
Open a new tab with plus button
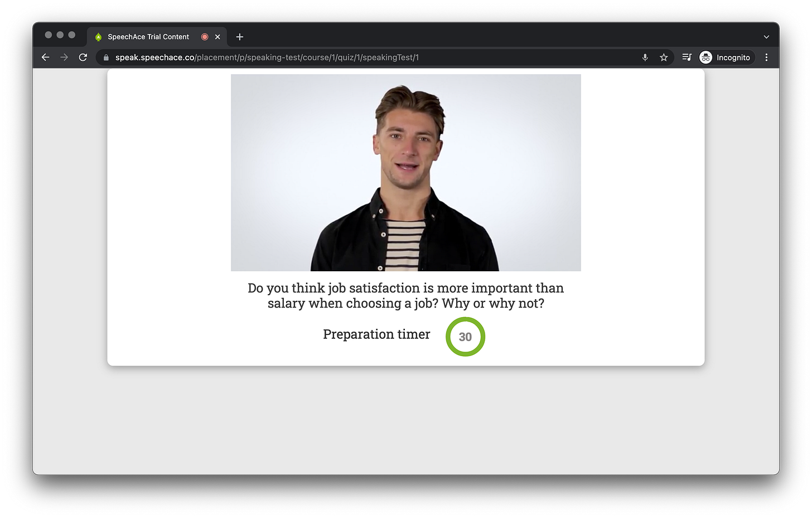tap(240, 37)
